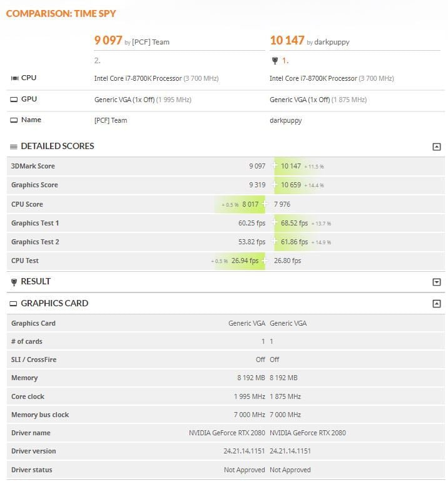The image size is (448, 481).
Task: Click the Graphics Test 1 68.52 fps bar
Action: point(293,223)
